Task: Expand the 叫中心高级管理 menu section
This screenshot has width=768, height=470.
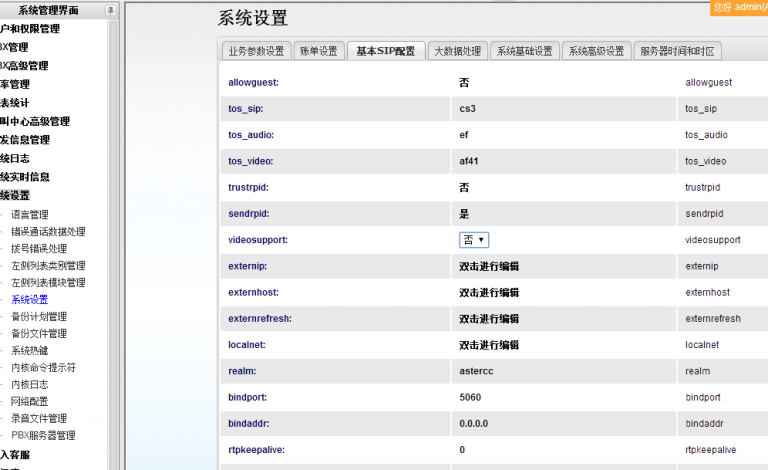Action: [35, 121]
